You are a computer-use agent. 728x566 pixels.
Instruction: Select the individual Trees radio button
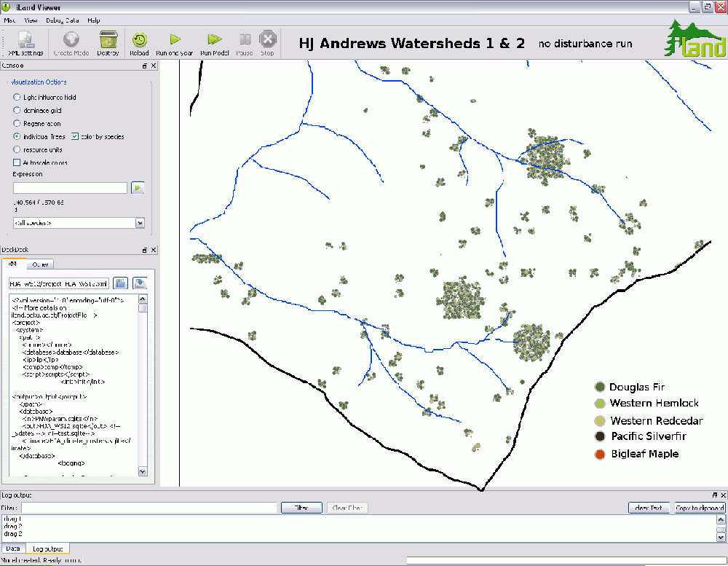point(17,136)
